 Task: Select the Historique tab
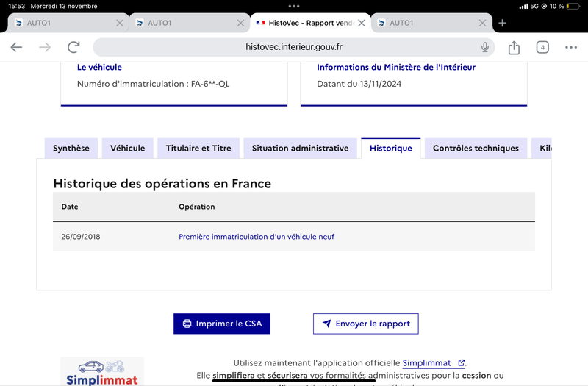(391, 149)
